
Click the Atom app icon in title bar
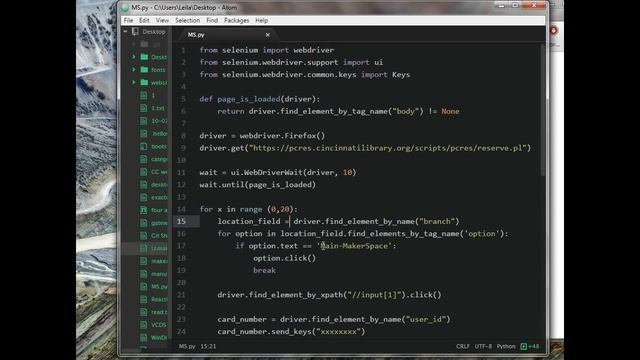click(125, 8)
